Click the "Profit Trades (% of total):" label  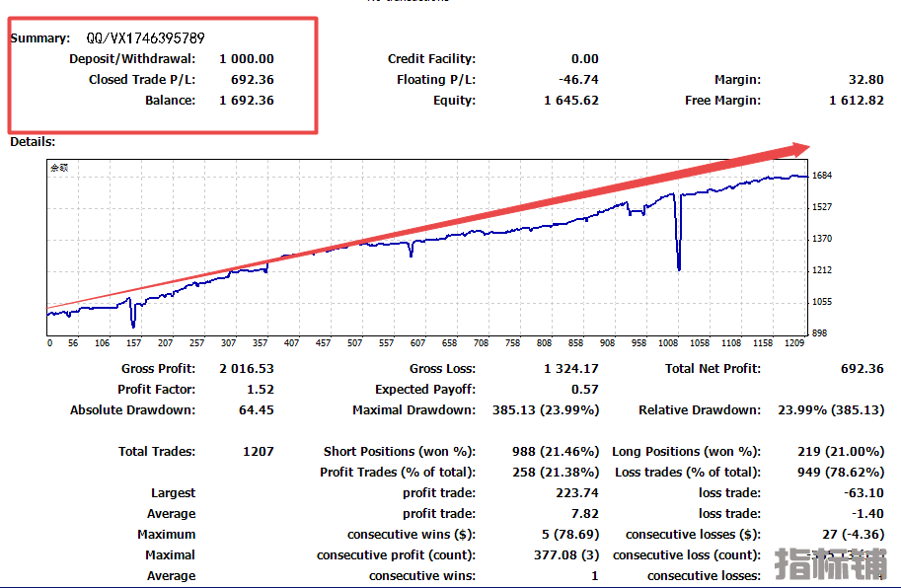(398, 472)
